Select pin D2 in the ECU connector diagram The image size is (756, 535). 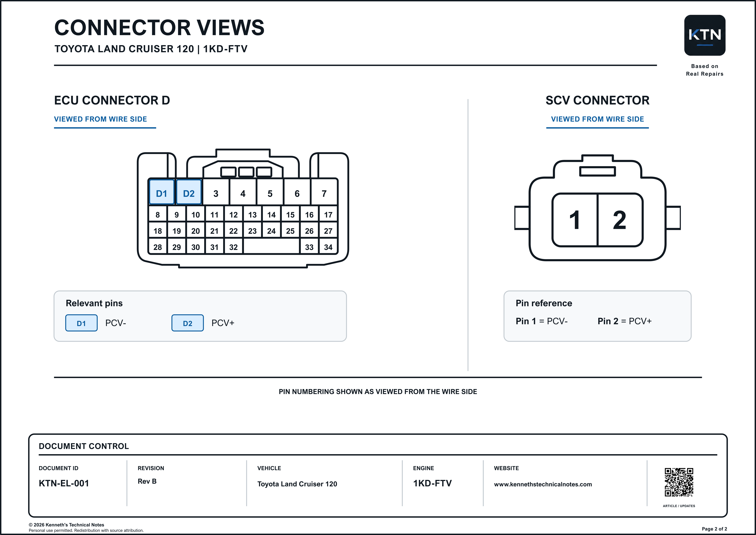coord(189,192)
